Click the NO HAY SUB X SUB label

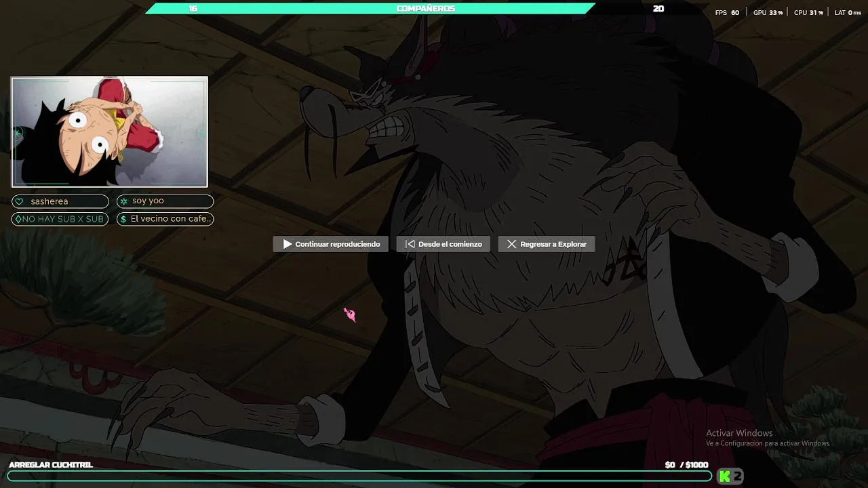(63, 219)
